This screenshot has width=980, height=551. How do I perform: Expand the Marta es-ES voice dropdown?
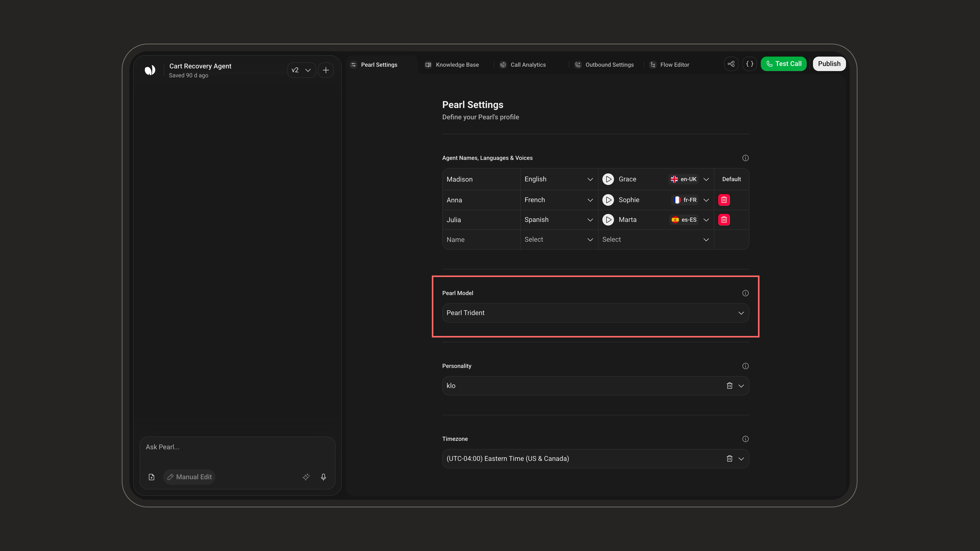(x=706, y=220)
